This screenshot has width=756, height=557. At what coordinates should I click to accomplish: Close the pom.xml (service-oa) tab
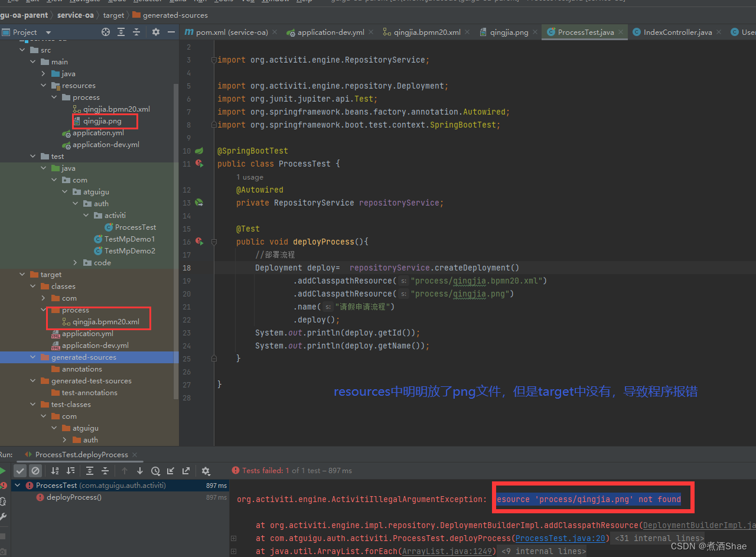tap(275, 32)
